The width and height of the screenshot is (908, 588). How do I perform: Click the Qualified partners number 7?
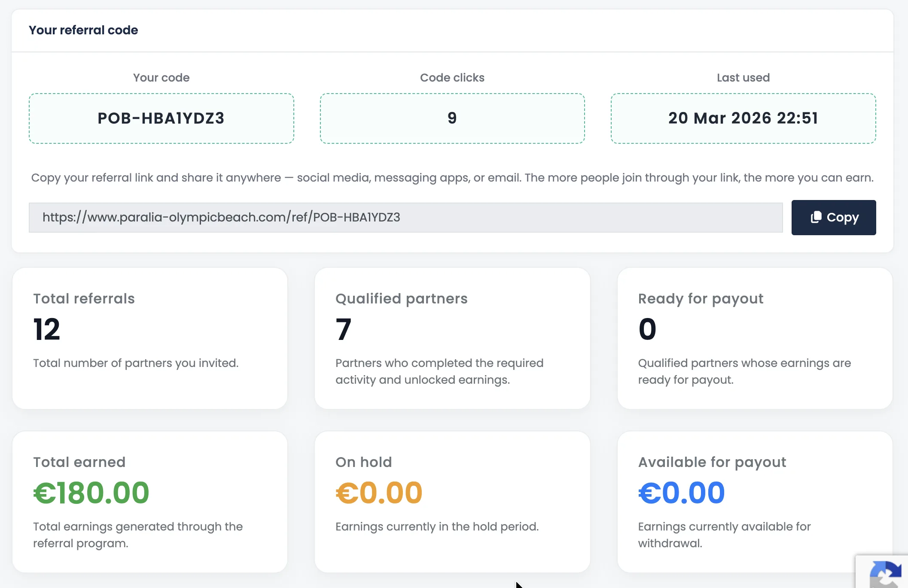pos(343,329)
